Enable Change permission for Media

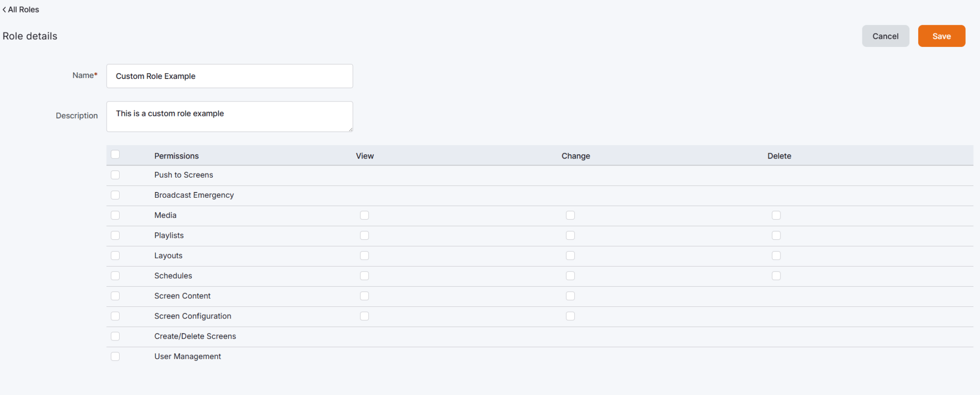pos(570,215)
